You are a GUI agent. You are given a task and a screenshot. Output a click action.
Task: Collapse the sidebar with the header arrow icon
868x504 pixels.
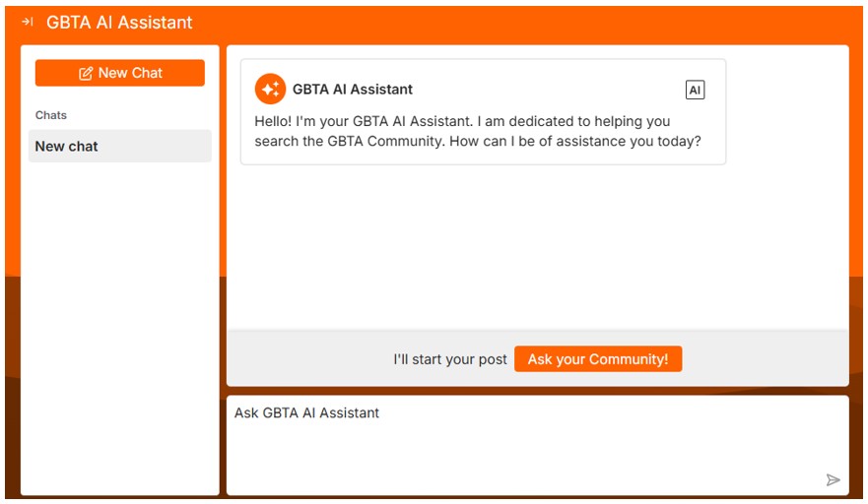click(28, 22)
